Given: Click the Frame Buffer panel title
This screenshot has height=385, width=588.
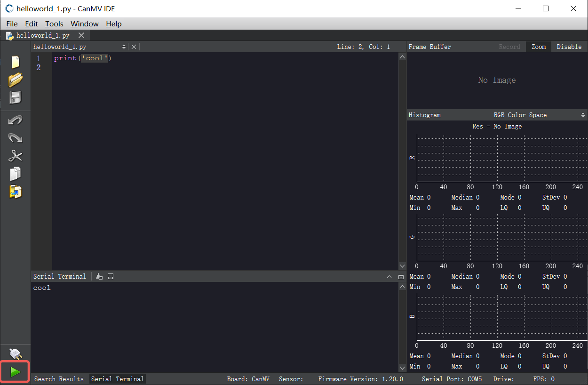Looking at the screenshot, I should tap(429, 47).
